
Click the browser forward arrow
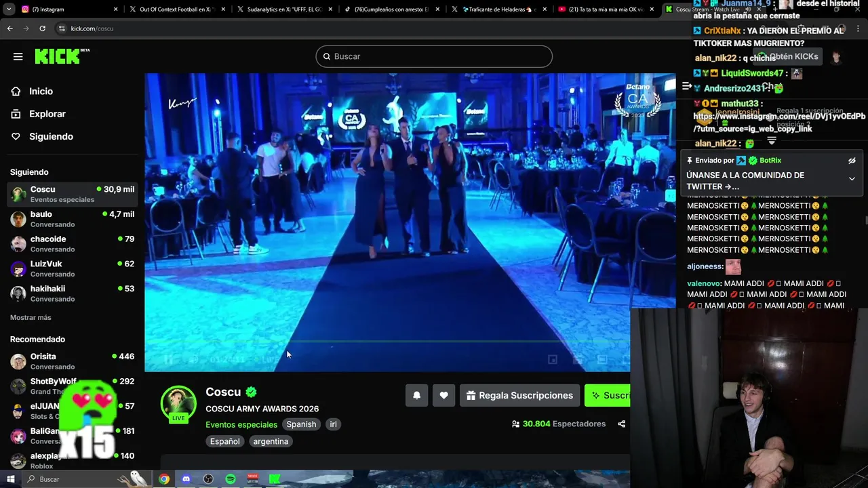[x=26, y=28]
